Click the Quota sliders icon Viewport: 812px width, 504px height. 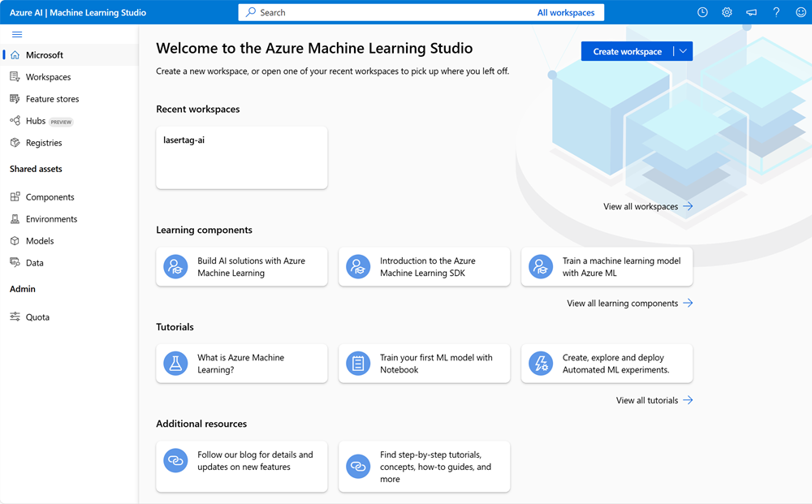(15, 317)
